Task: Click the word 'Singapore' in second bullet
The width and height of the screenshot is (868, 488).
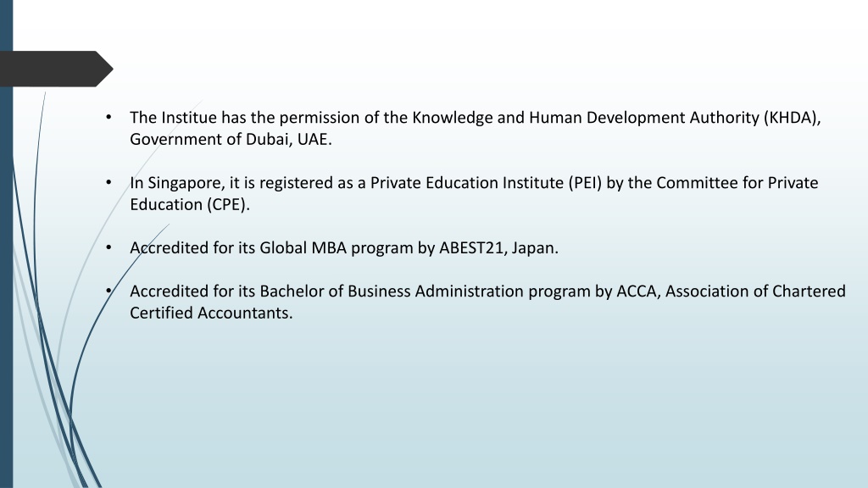Action: pyautogui.click(x=186, y=183)
